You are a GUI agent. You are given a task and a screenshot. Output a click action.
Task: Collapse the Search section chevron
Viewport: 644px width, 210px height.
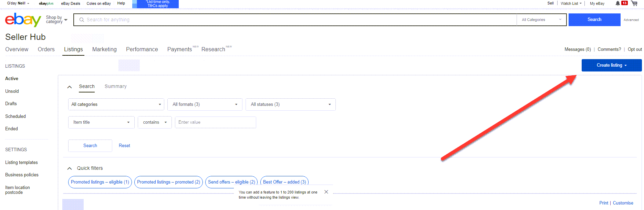point(70,87)
